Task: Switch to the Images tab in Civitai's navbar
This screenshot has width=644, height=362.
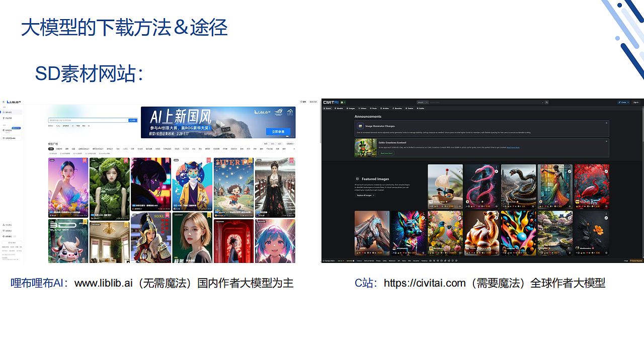Action: pyautogui.click(x=351, y=109)
